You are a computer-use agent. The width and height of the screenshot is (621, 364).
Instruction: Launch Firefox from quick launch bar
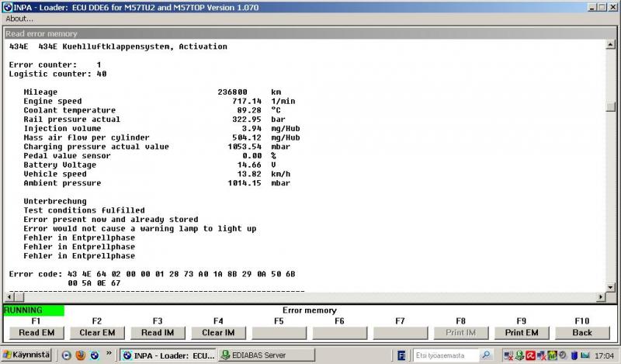point(80,355)
